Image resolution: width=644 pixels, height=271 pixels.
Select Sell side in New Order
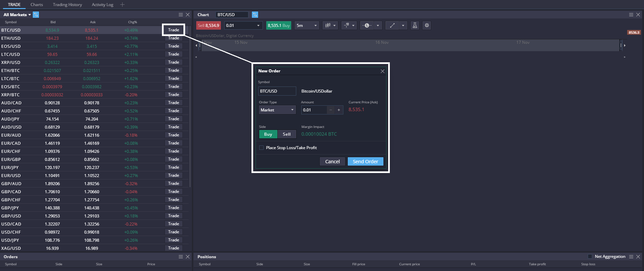pos(287,134)
